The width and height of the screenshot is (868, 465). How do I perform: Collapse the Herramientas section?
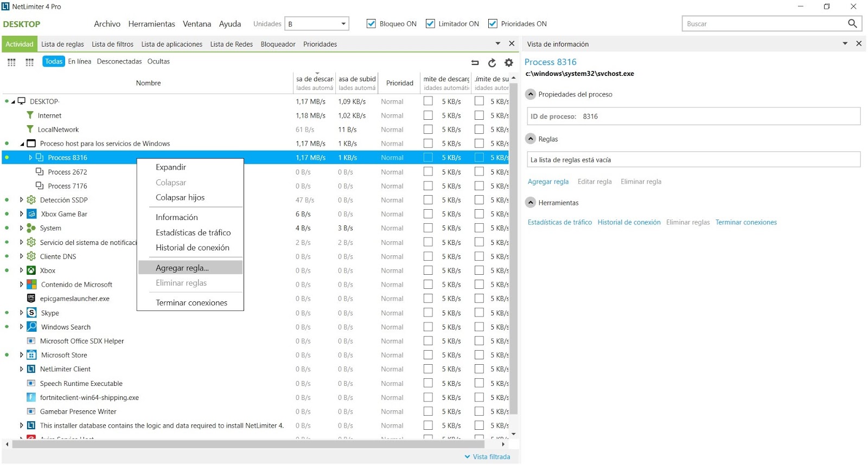tap(531, 203)
